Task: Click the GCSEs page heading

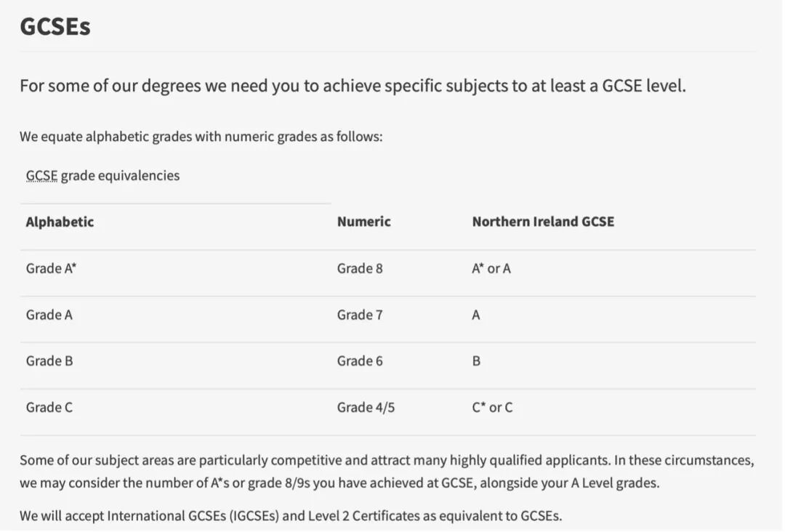Action: coord(55,27)
